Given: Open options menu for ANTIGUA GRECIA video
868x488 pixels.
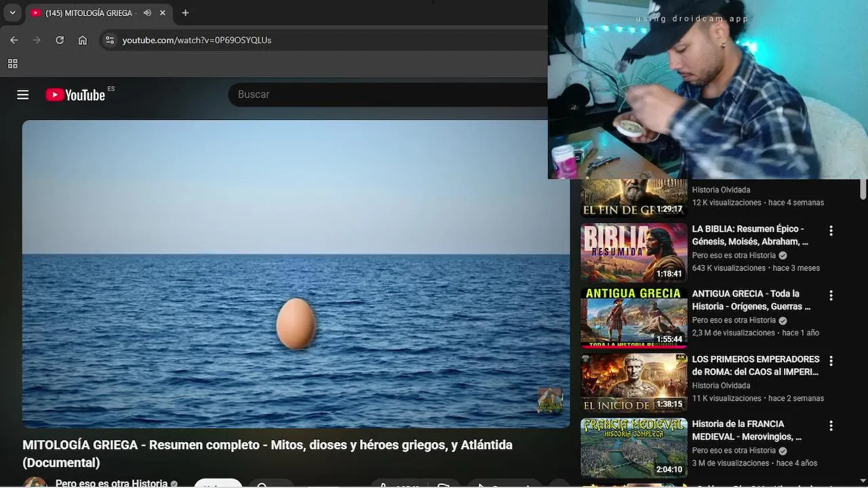Looking at the screenshot, I should click(831, 296).
